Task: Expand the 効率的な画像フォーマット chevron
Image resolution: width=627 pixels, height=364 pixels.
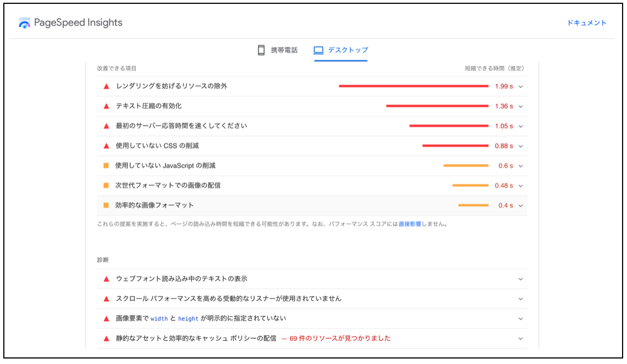Action: pyautogui.click(x=520, y=206)
